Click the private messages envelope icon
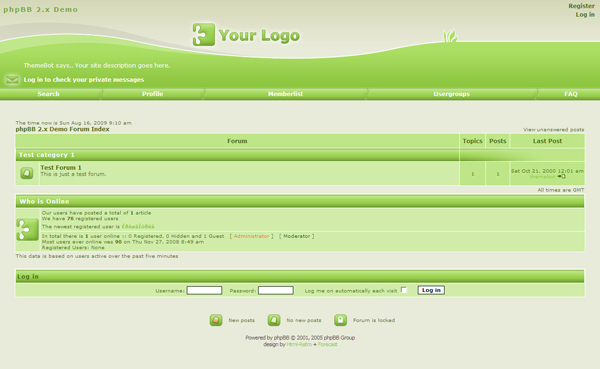 [x=12, y=80]
